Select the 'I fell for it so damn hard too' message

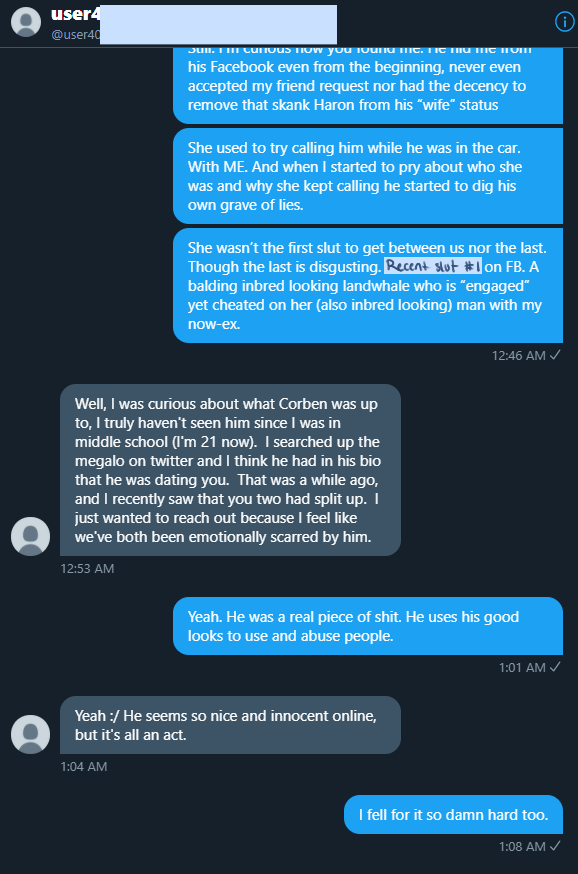[453, 814]
